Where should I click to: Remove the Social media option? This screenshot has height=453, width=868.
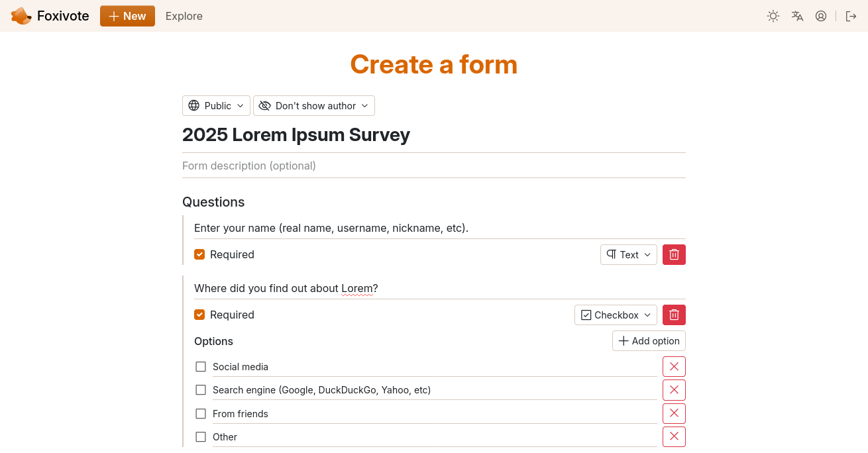(x=674, y=366)
